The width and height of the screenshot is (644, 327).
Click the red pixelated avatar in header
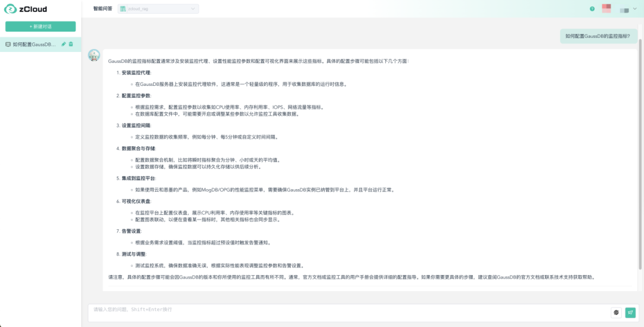coord(606,8)
